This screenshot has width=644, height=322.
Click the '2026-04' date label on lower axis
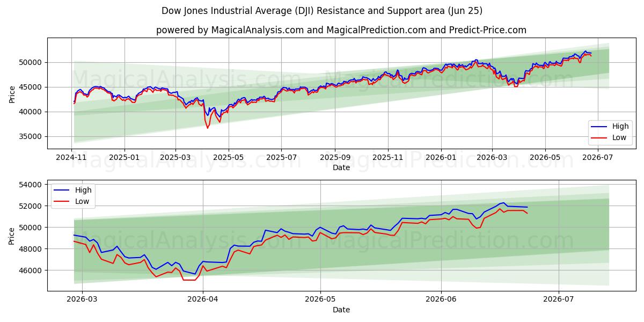(x=203, y=299)
